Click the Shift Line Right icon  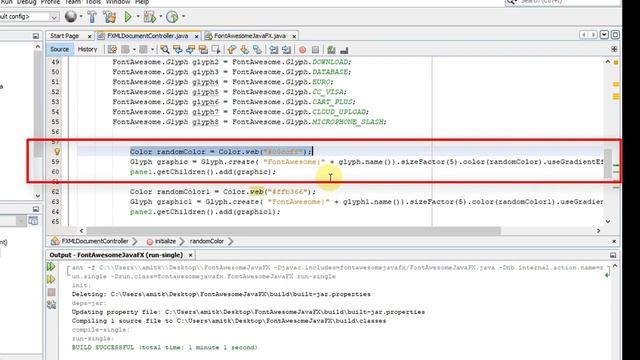click(286, 50)
